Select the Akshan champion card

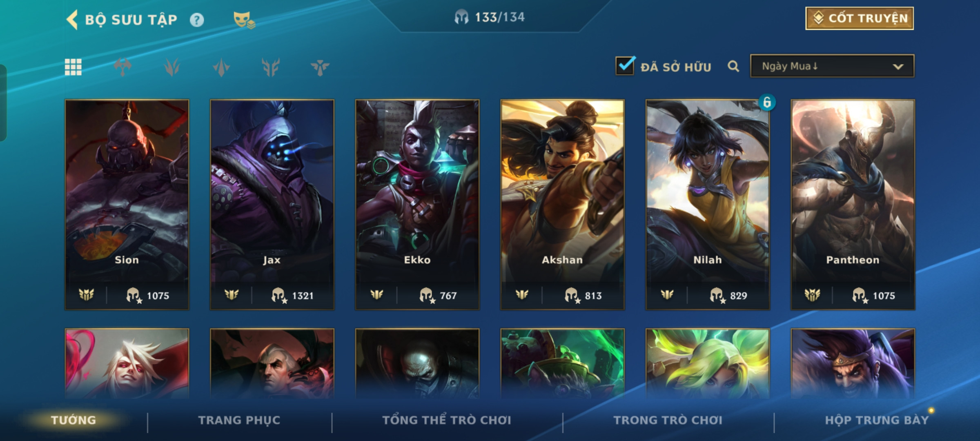[562, 205]
